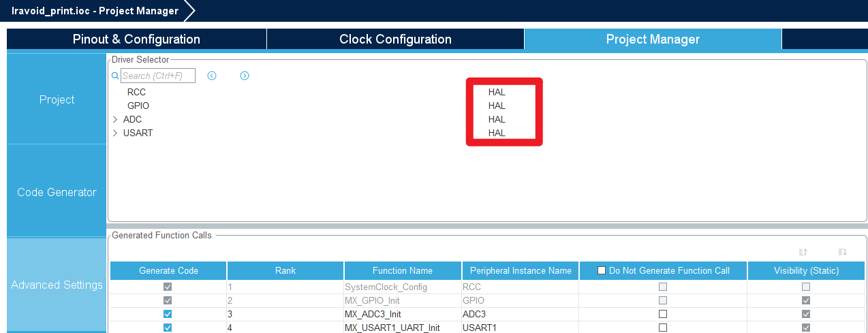Check Do Not Generate Function Call for USART1
The image size is (868, 333).
(x=663, y=328)
